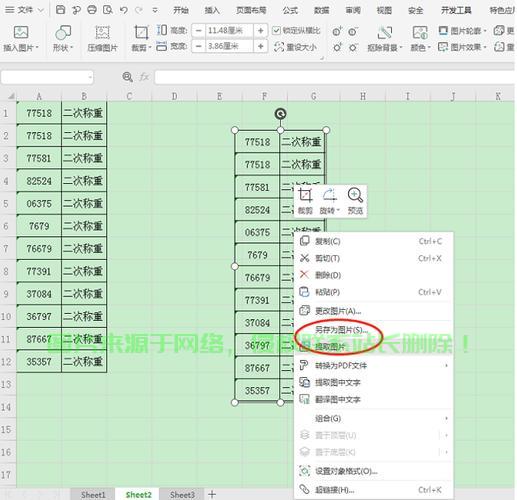Decrease picture width with minus button
Image resolution: width=517 pixels, height=500 pixels.
point(199,46)
